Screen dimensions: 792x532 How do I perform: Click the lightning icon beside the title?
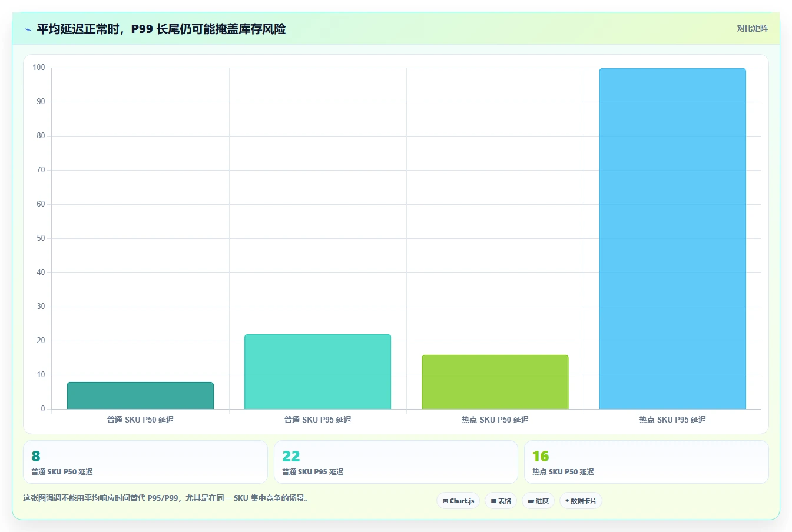tap(28, 29)
